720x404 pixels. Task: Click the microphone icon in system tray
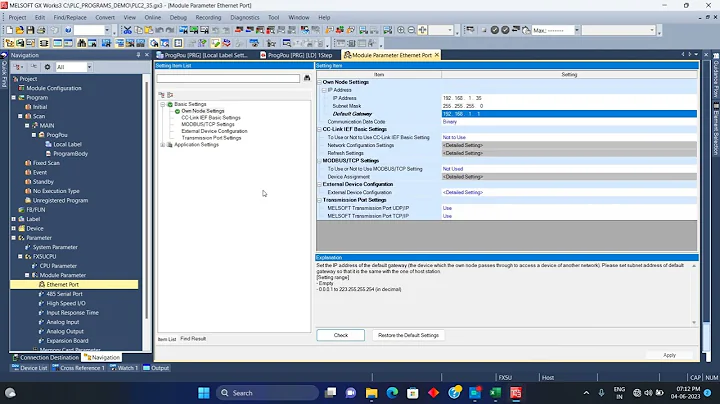pyautogui.click(x=601, y=393)
